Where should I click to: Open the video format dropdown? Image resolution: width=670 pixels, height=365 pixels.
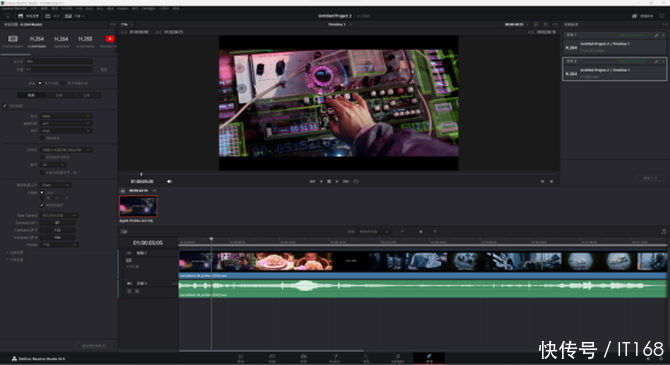point(66,116)
